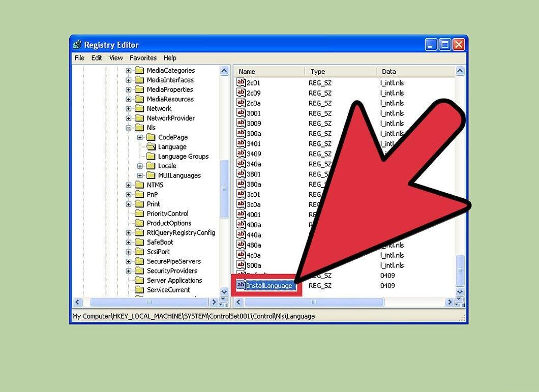Select the NetworkProvider key
This screenshot has width=539, height=392.
170,118
